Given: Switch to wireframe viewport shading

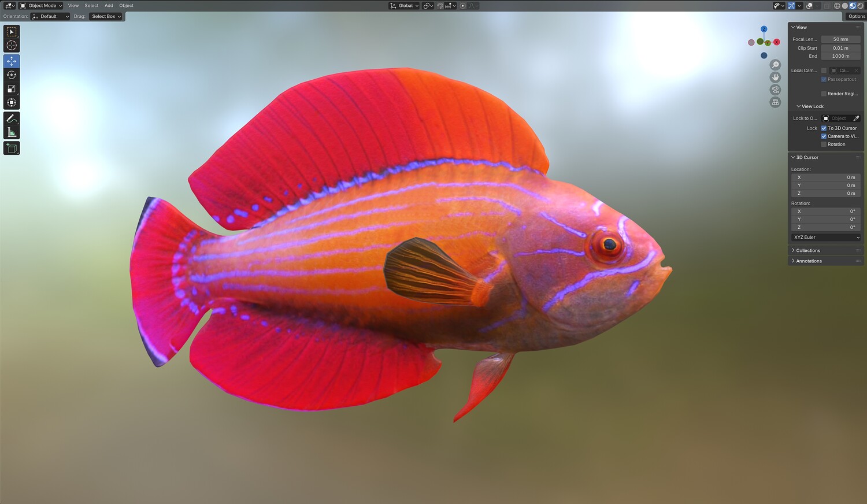Looking at the screenshot, I should (x=837, y=6).
